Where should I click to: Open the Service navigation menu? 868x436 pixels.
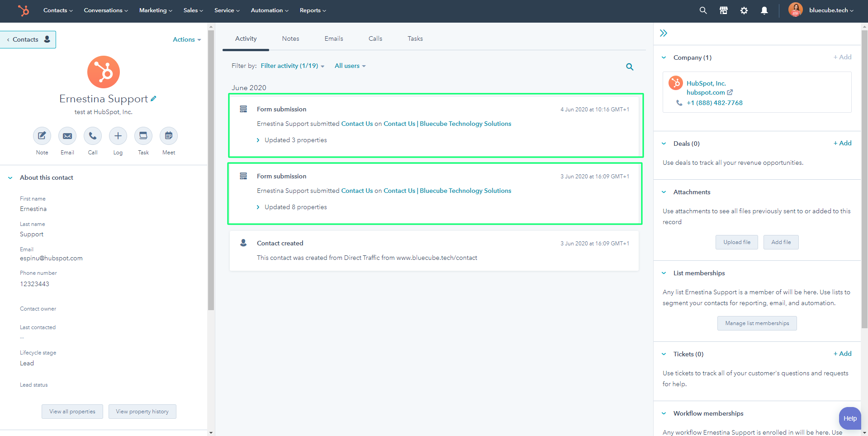[227, 10]
